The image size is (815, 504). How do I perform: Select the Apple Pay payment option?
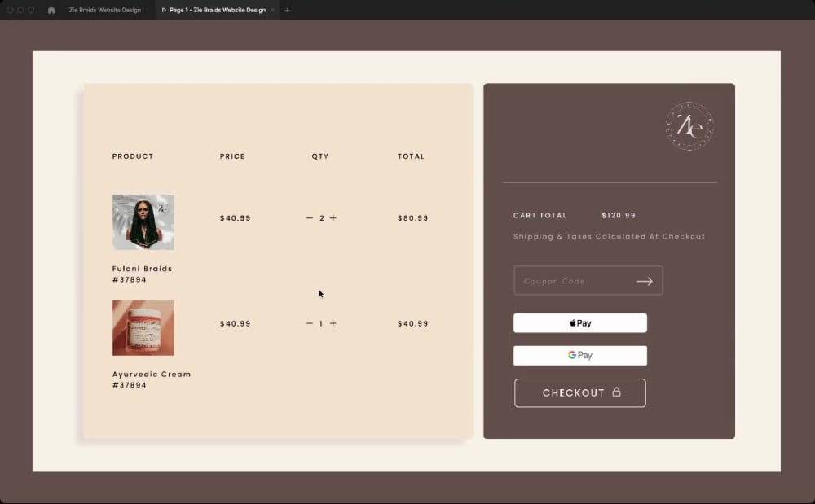pyautogui.click(x=579, y=322)
